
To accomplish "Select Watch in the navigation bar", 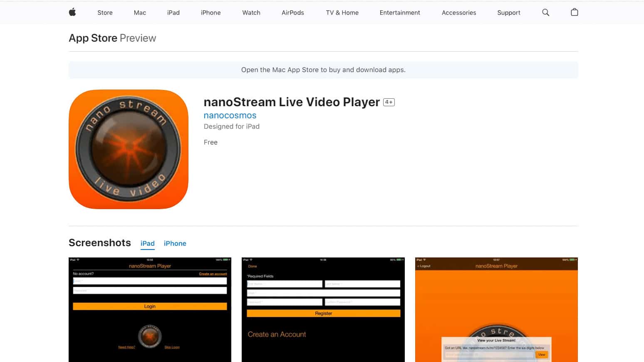I will click(x=251, y=12).
